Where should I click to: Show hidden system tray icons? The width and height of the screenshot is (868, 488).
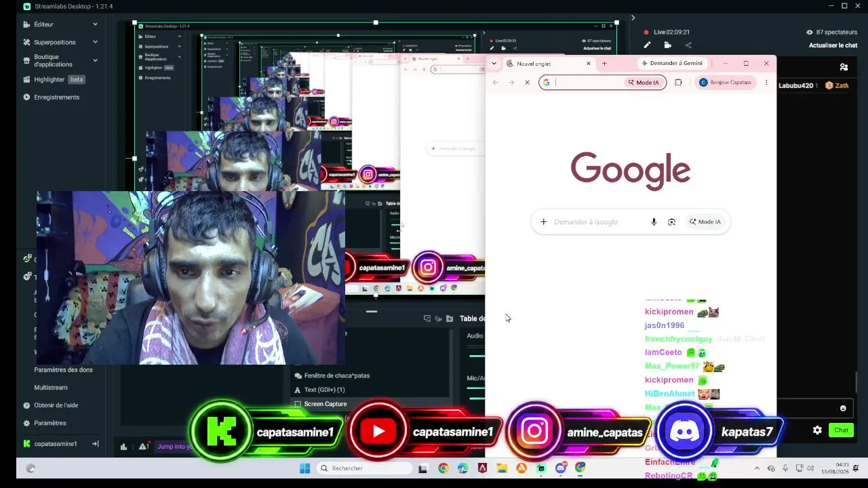(757, 468)
